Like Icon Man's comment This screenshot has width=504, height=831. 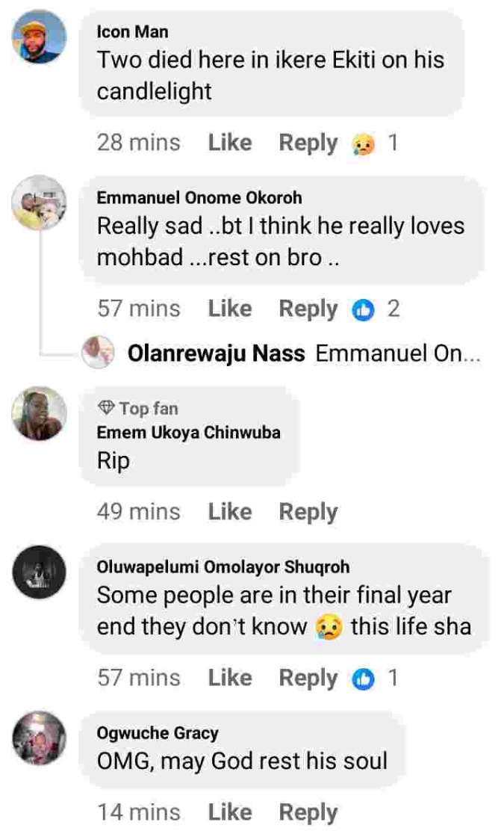(229, 143)
